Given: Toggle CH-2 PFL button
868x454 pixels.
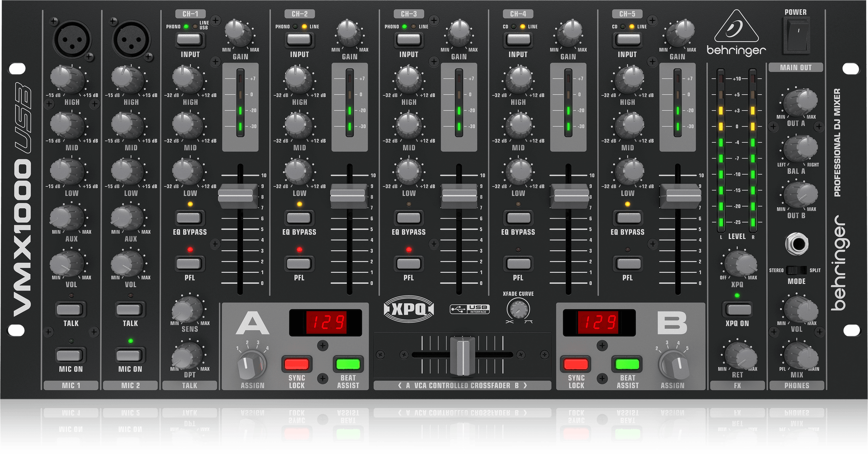Looking at the screenshot, I should point(299,263).
